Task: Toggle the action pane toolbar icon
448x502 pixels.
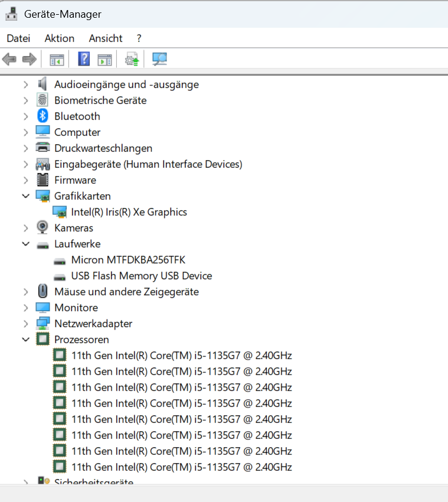Action: click(104, 60)
